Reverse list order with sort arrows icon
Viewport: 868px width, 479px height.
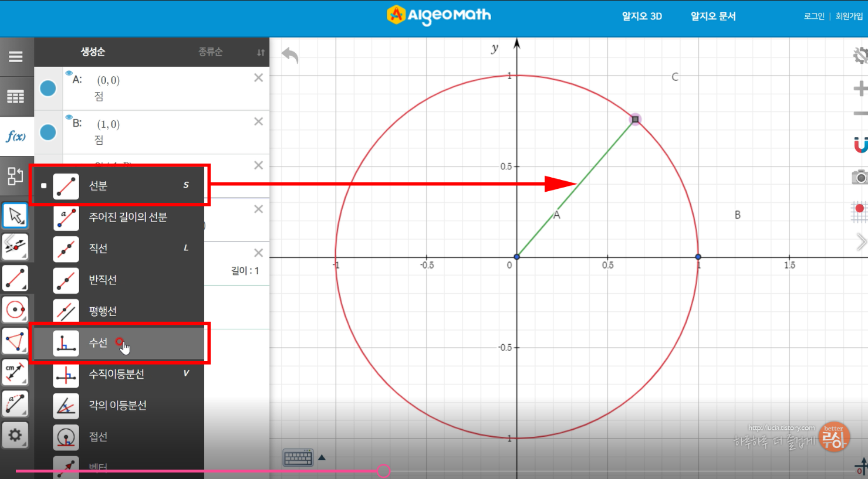(x=261, y=52)
